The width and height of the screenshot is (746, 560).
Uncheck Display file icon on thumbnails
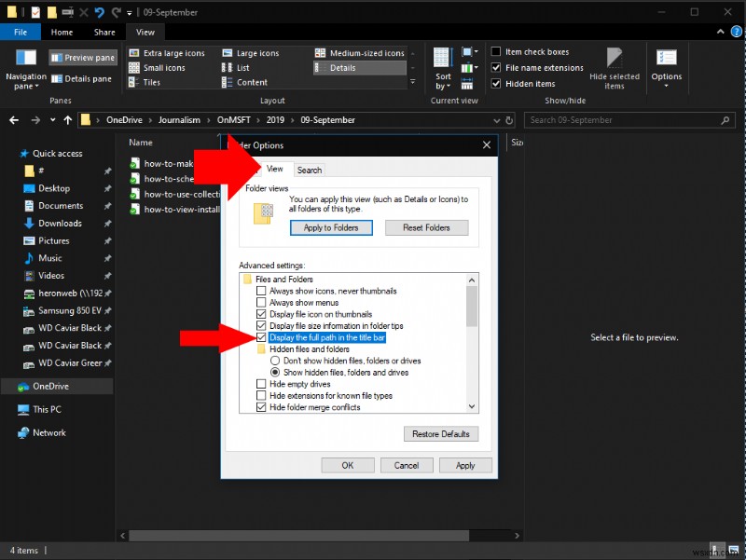click(x=262, y=315)
